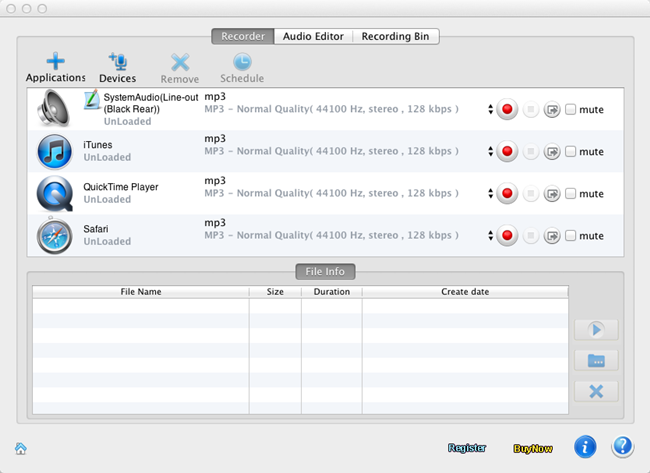
Task: Click the Register link
Action: [x=466, y=449]
